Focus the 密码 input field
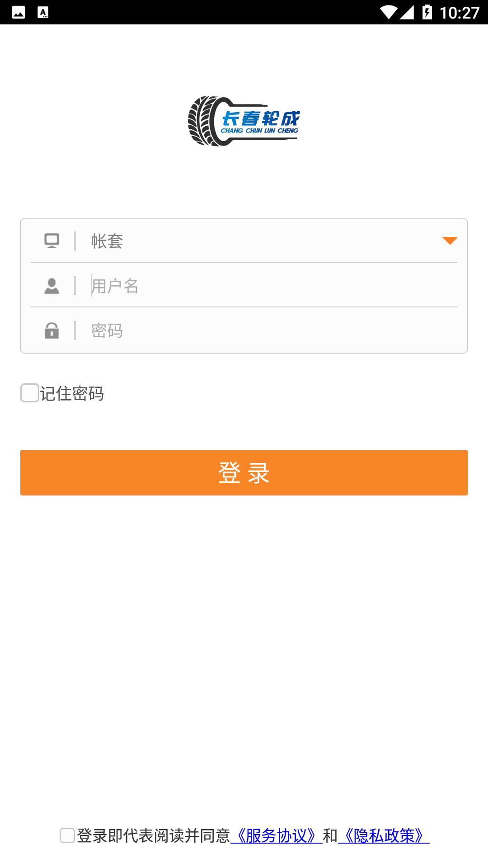 point(271,330)
